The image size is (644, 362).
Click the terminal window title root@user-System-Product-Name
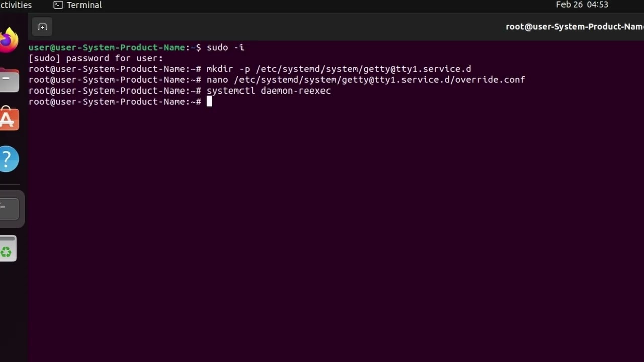point(575,27)
